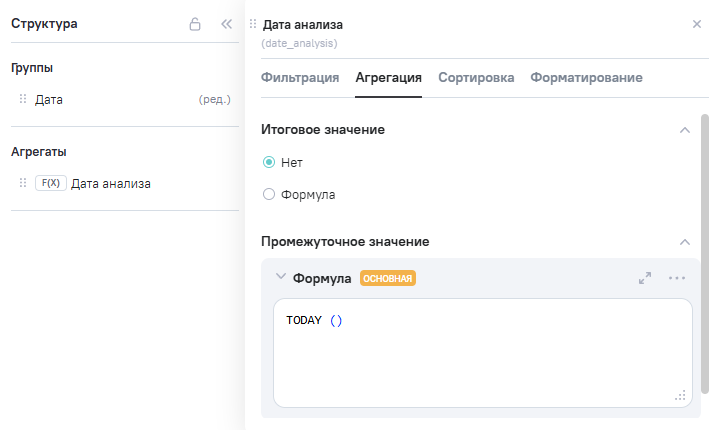Click the F(X) formula badge icon
This screenshot has width=712, height=430.
(x=50, y=183)
